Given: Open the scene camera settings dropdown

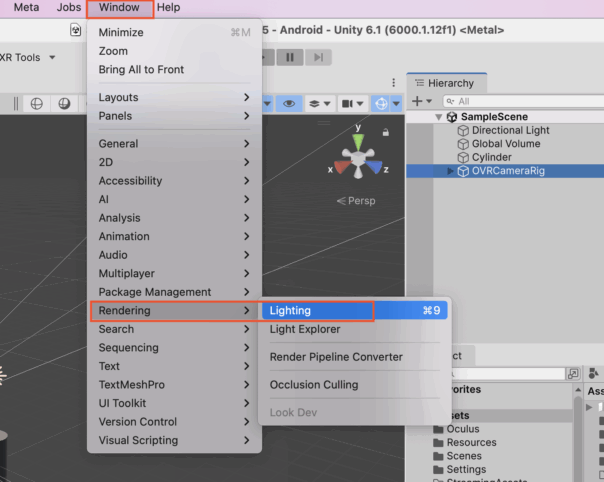Looking at the screenshot, I should (x=353, y=103).
